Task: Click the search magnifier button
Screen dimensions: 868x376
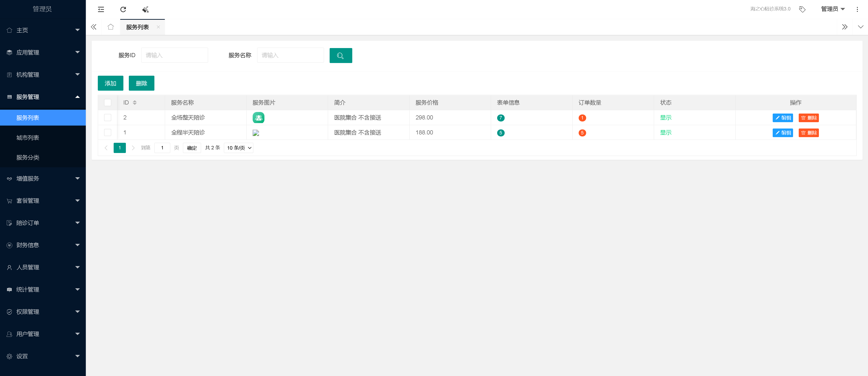Action: coord(340,56)
